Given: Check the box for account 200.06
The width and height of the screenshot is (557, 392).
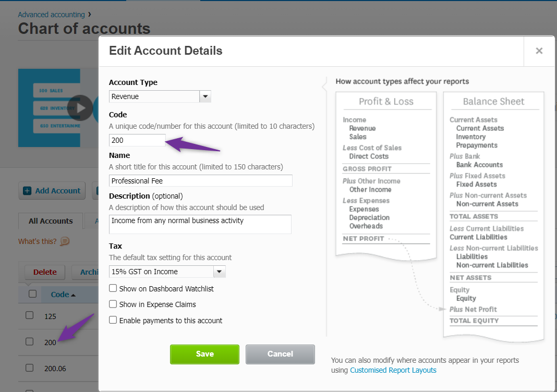Looking at the screenshot, I should tap(30, 368).
